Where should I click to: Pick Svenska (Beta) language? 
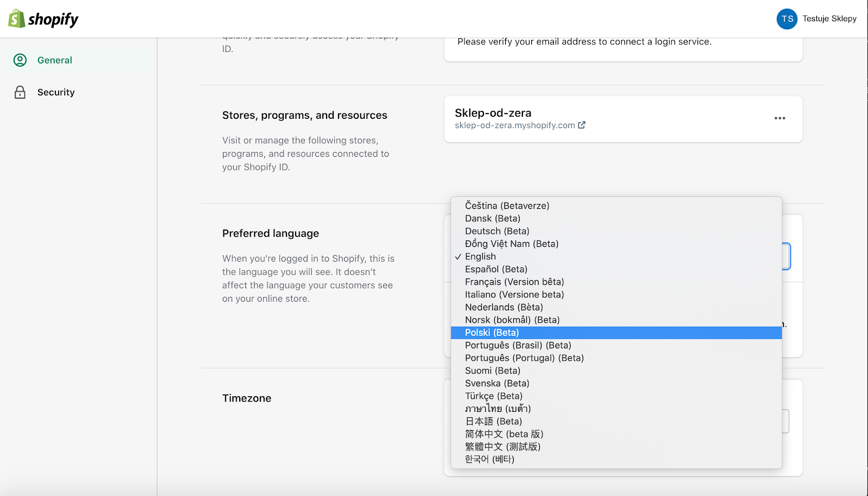616,383
